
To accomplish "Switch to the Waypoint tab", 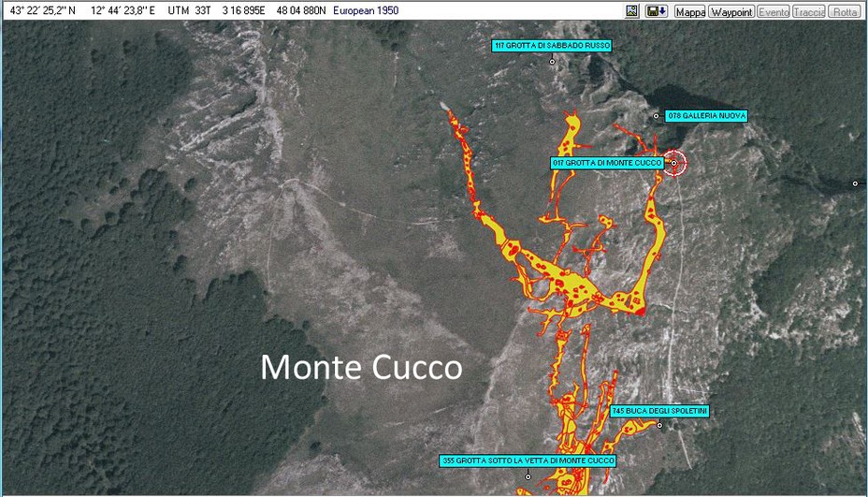I will click(731, 12).
